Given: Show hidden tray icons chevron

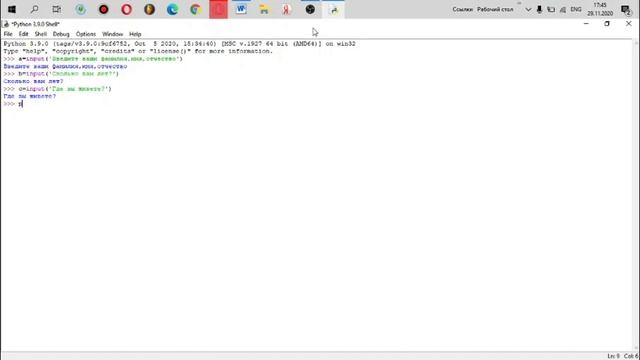Looking at the screenshot, I should click(x=528, y=9).
